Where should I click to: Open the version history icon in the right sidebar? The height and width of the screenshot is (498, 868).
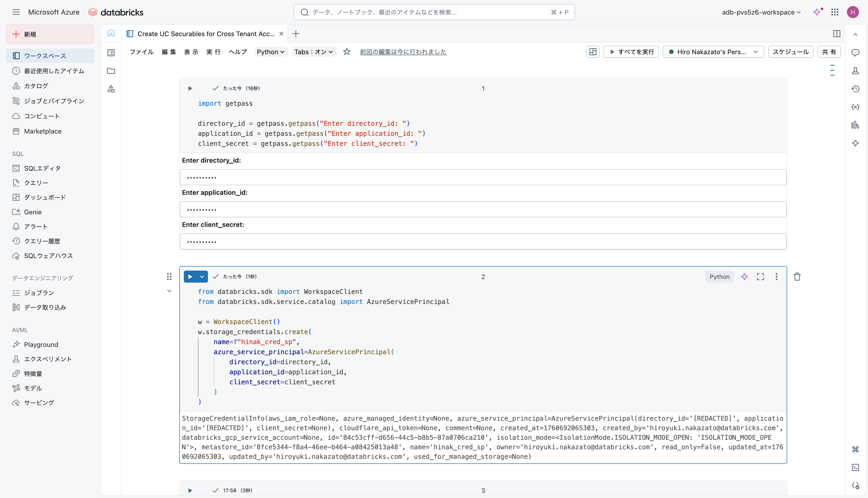coord(855,89)
